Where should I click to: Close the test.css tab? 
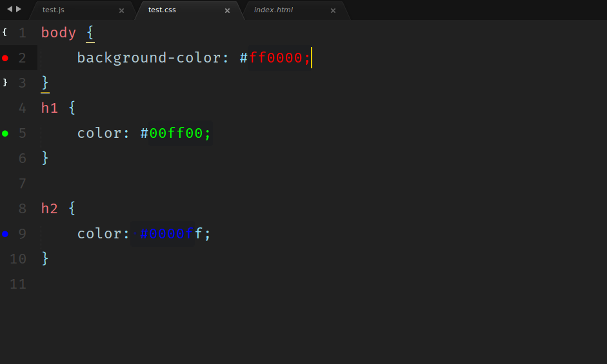(227, 11)
